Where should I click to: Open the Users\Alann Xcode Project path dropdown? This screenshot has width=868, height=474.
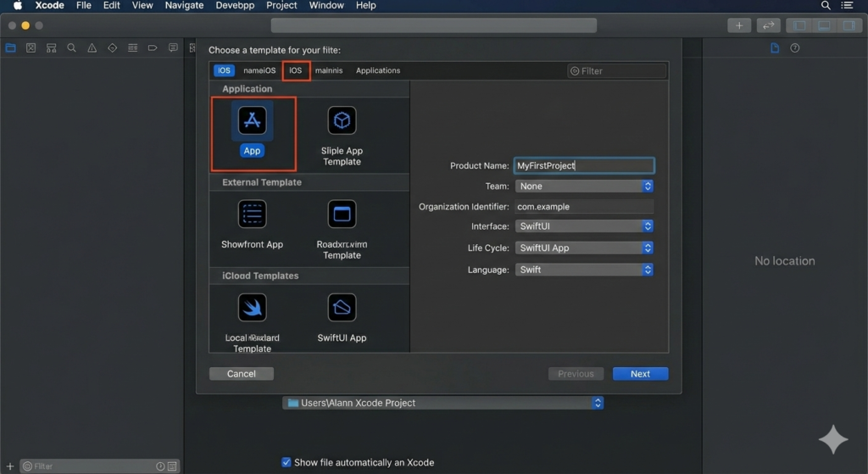tap(442, 403)
